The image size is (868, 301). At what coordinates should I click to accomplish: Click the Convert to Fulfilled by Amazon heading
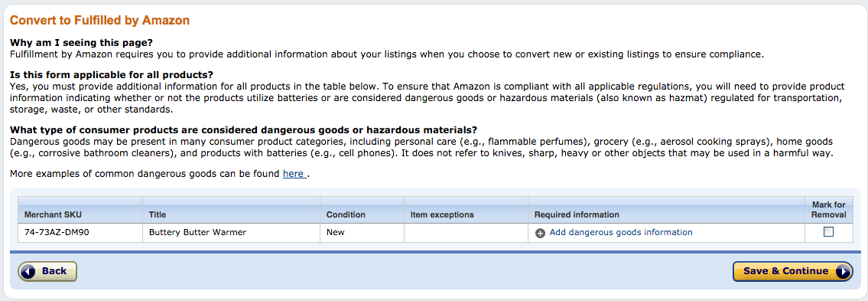(x=99, y=21)
